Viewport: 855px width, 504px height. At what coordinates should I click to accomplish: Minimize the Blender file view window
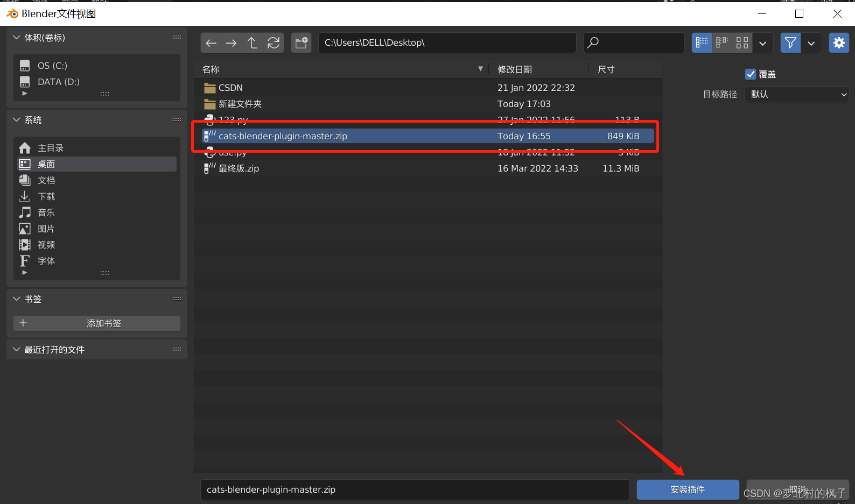tap(762, 14)
